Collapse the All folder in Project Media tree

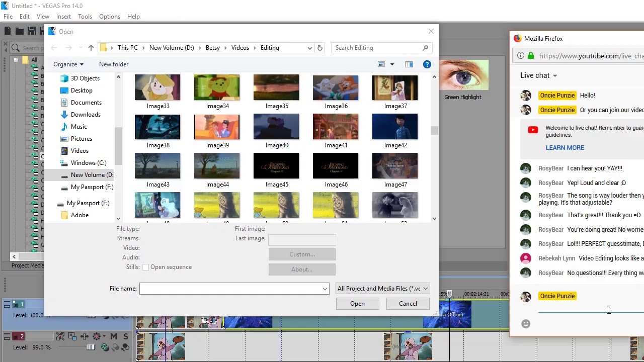pos(16,60)
